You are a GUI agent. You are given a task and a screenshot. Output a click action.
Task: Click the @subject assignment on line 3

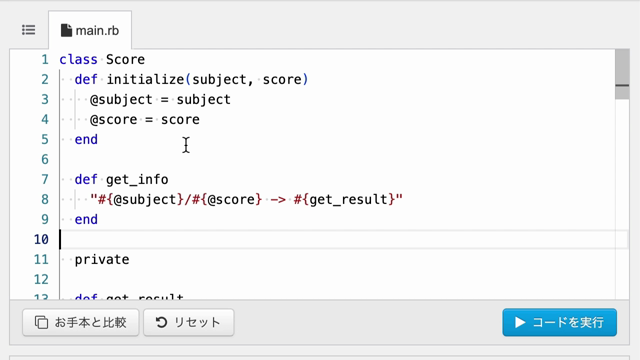tap(160, 100)
